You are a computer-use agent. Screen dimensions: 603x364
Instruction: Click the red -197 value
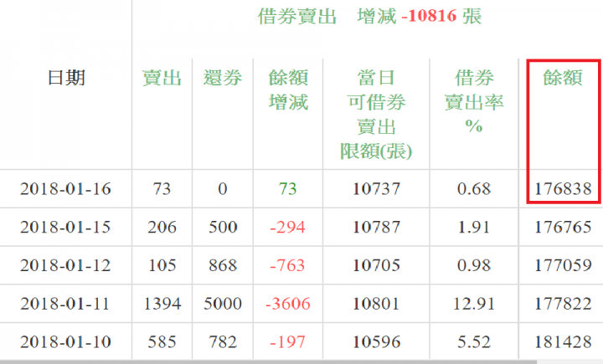tap(287, 341)
